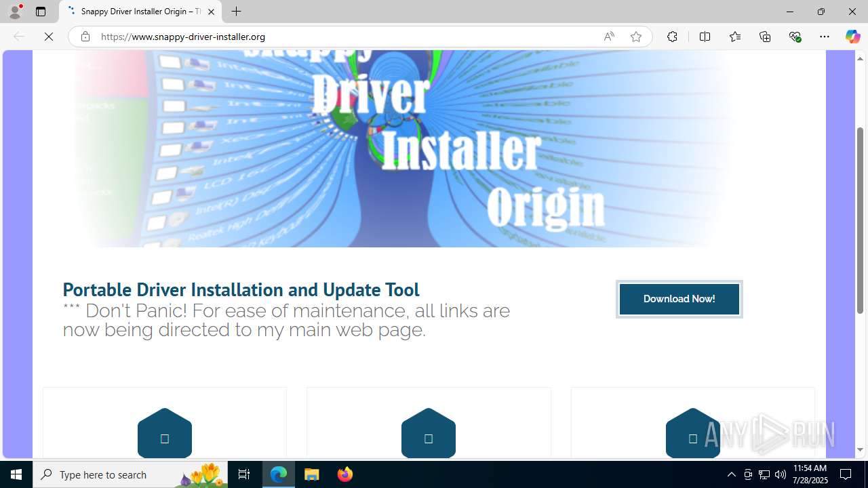This screenshot has height=488, width=868.
Task: Click the page vertical scrollbar thumb
Action: pyautogui.click(x=860, y=220)
